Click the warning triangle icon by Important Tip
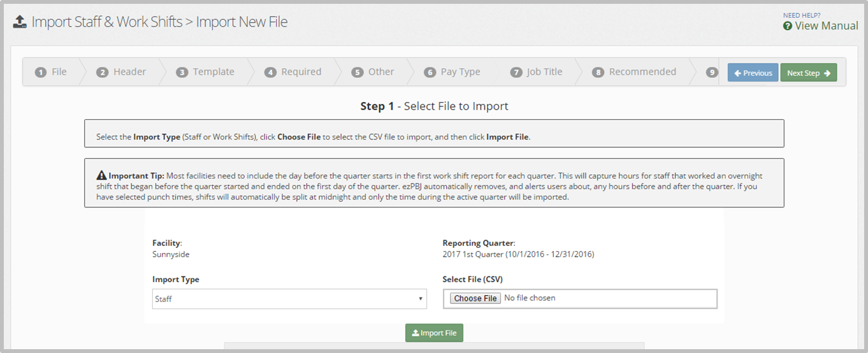Screen dimensions: 868x353 101,175
